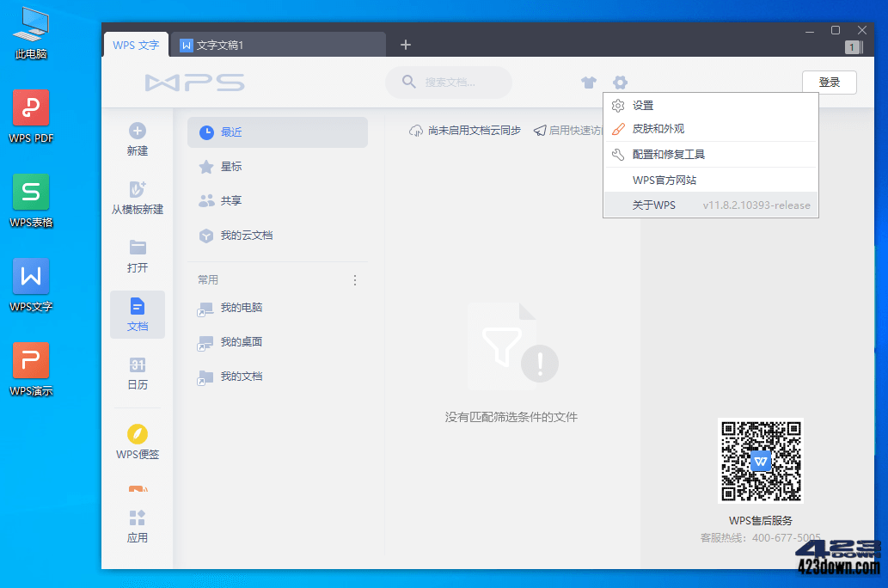Click the WPS logo in the header

[x=195, y=83]
